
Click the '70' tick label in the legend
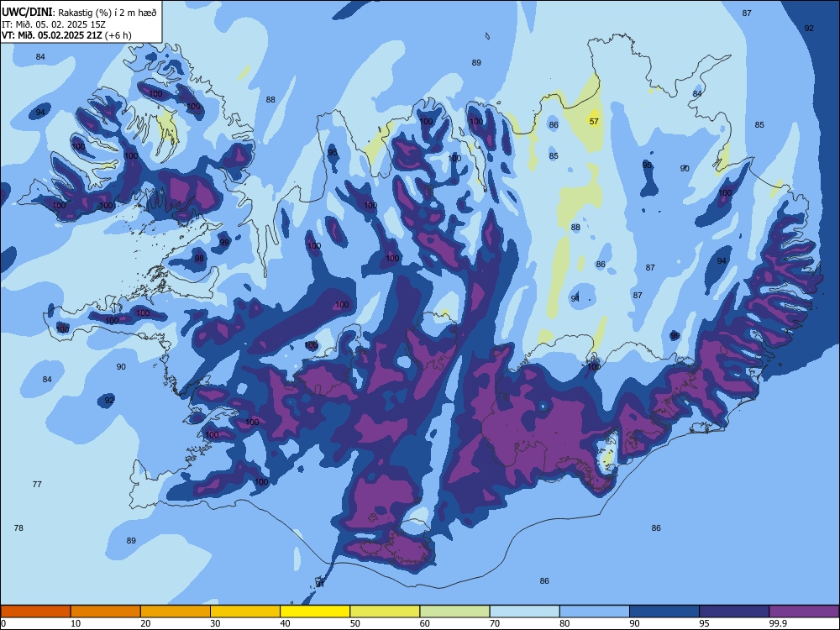(x=495, y=623)
